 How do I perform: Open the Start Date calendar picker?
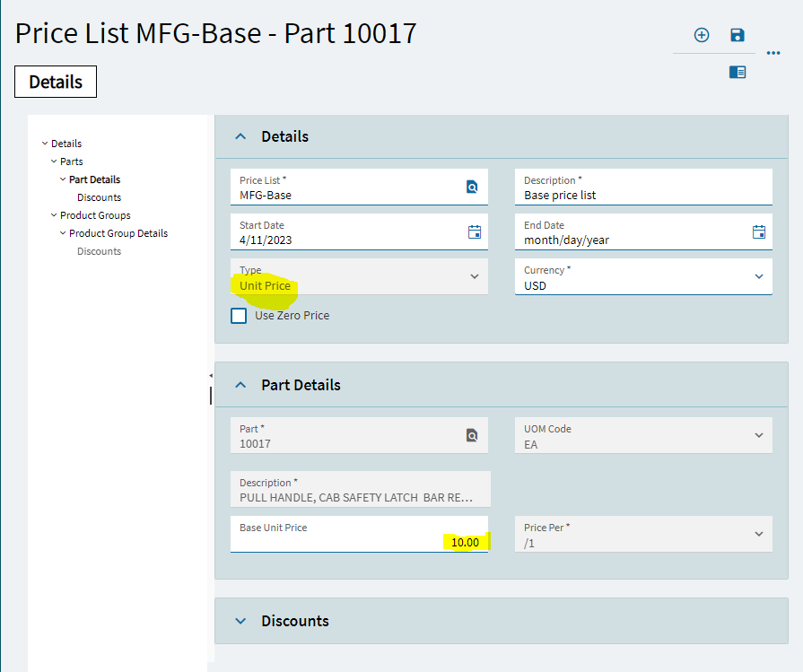point(475,231)
